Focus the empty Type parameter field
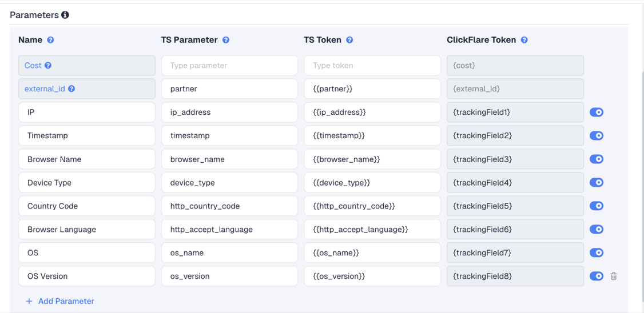 [229, 65]
